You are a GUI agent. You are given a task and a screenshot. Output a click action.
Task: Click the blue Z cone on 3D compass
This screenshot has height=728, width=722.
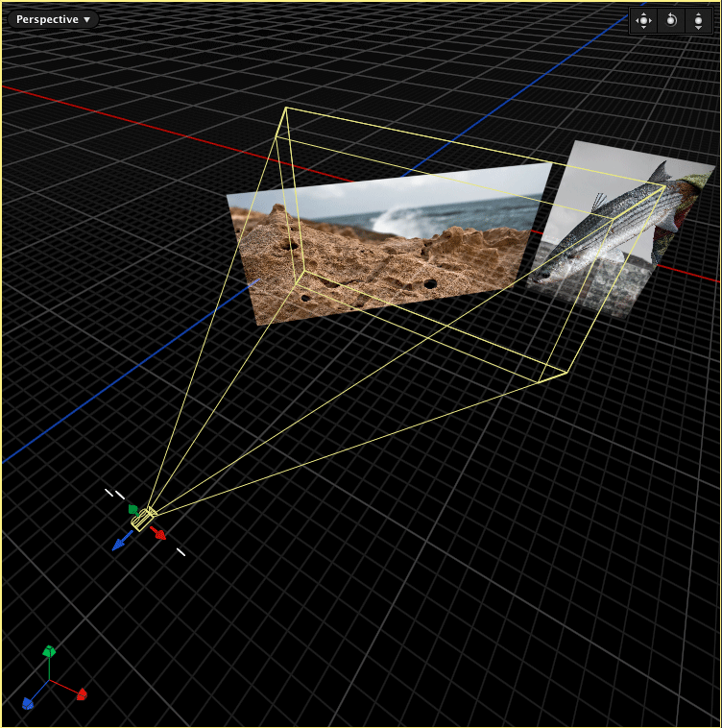[x=28, y=703]
